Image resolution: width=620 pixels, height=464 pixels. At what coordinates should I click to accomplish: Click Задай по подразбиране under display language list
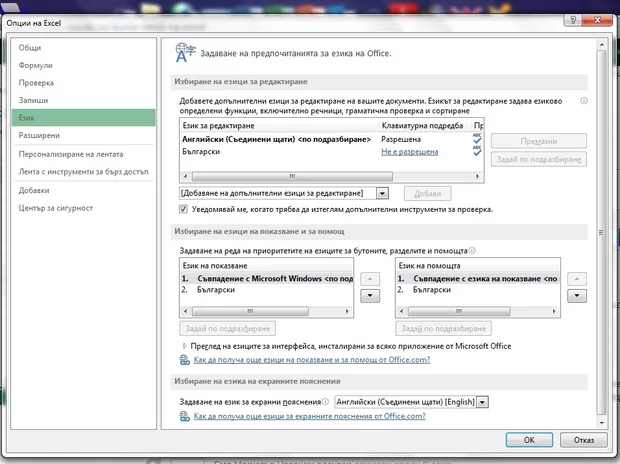228,328
